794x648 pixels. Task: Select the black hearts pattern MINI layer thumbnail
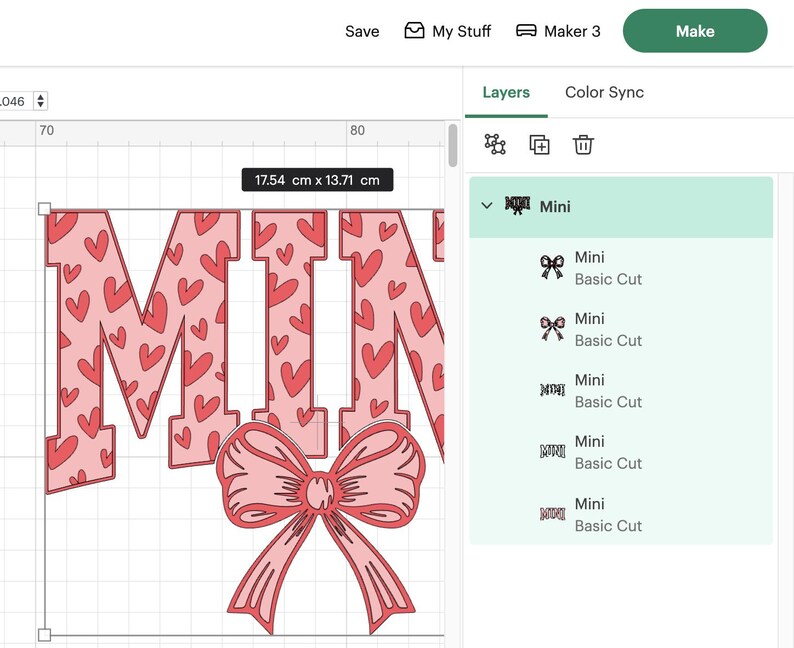click(552, 390)
